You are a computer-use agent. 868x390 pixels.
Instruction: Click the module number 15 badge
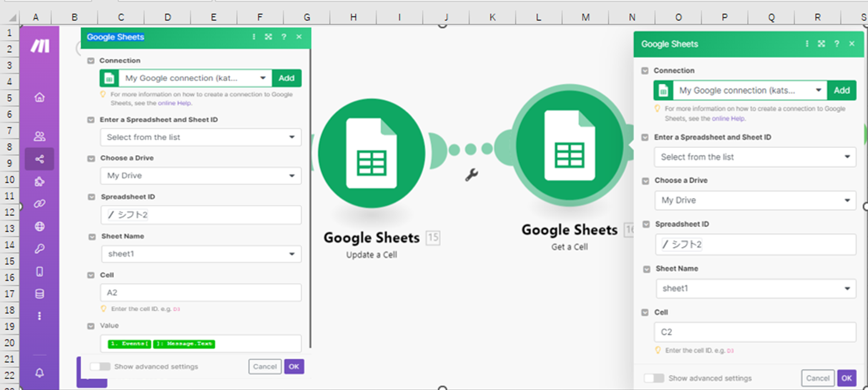click(433, 238)
